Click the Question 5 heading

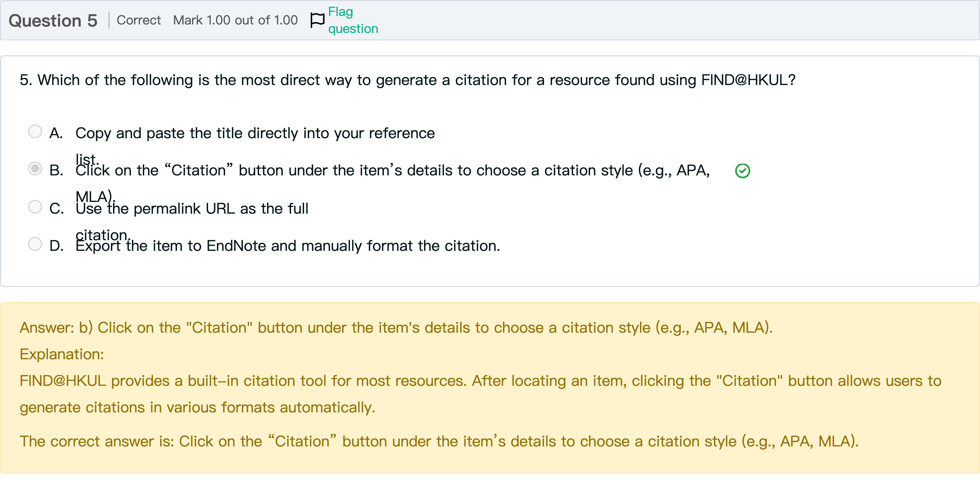[53, 20]
